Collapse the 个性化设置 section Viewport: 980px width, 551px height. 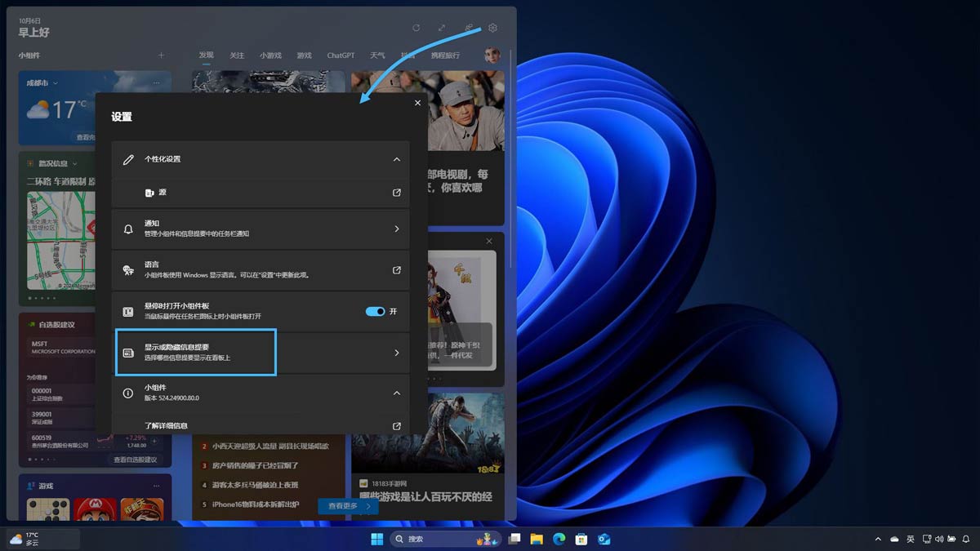(396, 159)
